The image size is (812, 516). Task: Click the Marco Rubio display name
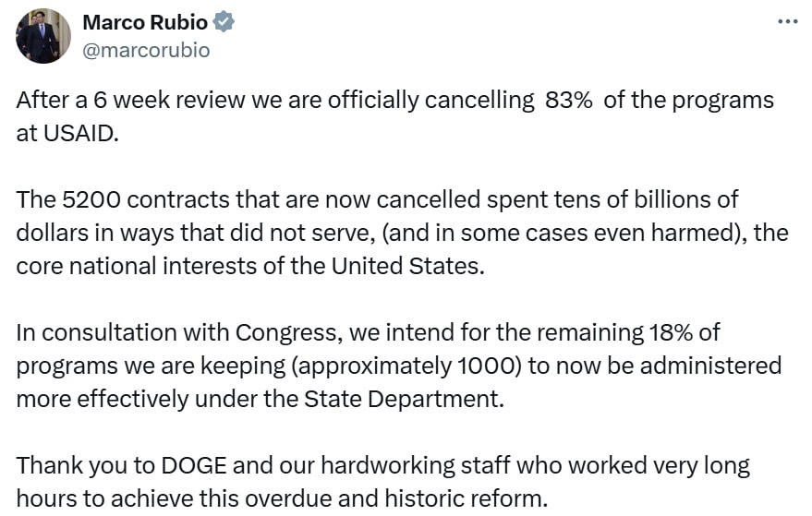(145, 22)
